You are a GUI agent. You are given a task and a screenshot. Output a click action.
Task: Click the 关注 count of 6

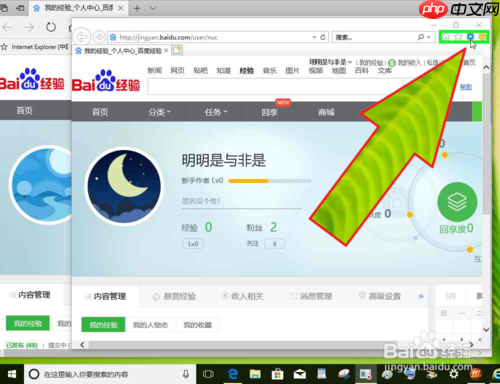click(x=274, y=244)
